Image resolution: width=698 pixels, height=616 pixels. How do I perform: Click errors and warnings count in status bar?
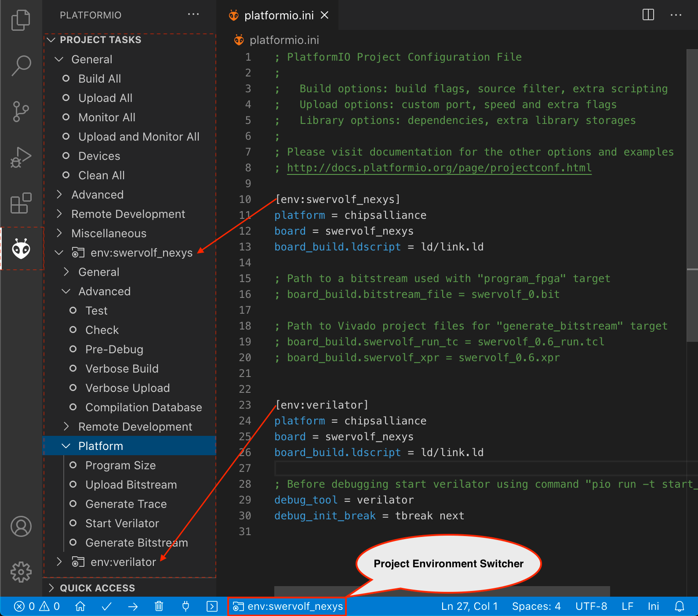click(x=37, y=606)
